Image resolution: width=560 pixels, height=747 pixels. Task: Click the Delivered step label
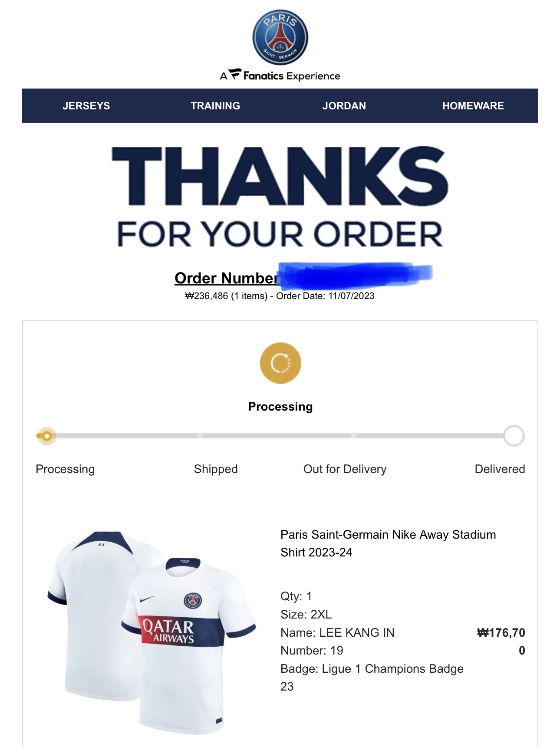tap(500, 469)
